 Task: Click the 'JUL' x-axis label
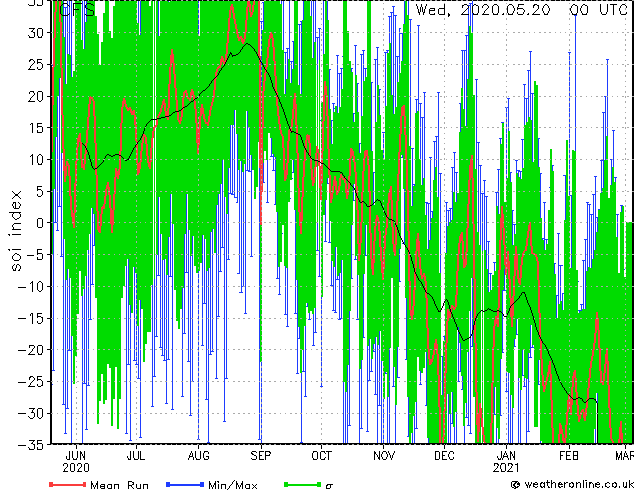click(x=136, y=456)
